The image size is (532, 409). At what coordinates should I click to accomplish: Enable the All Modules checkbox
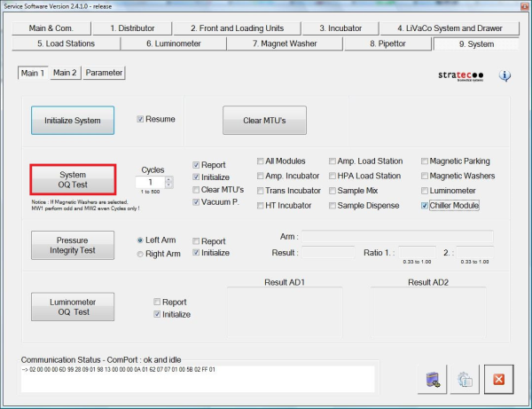tap(261, 161)
